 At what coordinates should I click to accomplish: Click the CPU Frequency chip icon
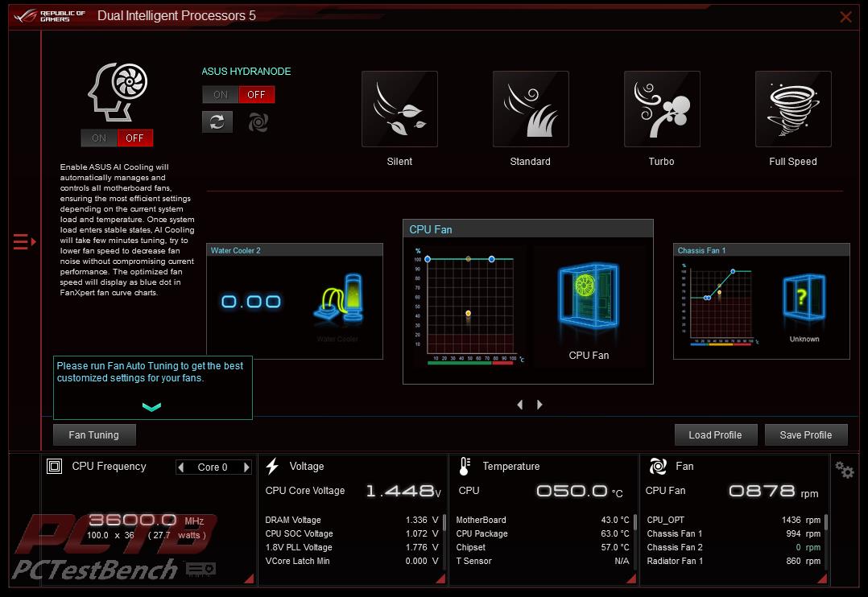(54, 467)
